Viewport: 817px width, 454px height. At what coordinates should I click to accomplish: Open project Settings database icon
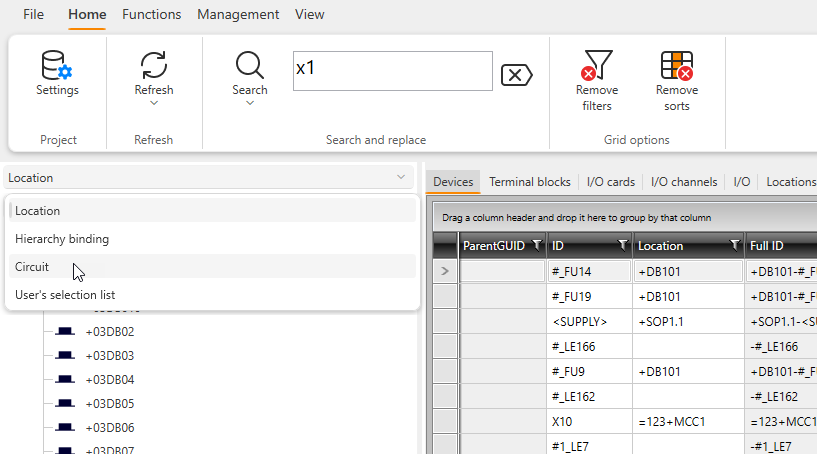tap(57, 67)
